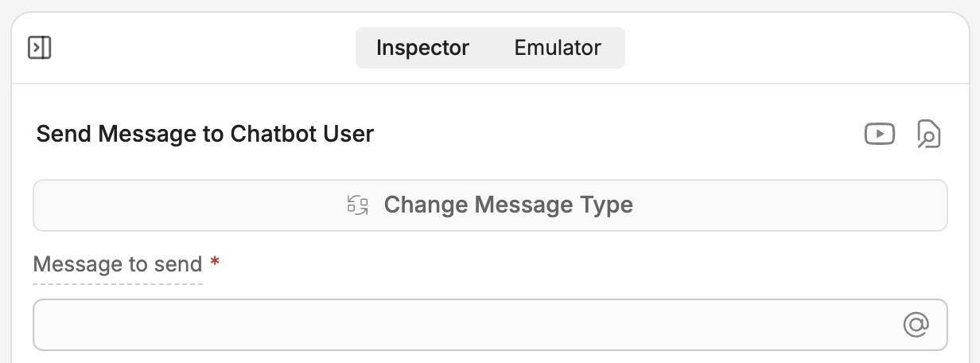Switch to the Emulator tab
This screenshot has width=980, height=363.
click(558, 48)
